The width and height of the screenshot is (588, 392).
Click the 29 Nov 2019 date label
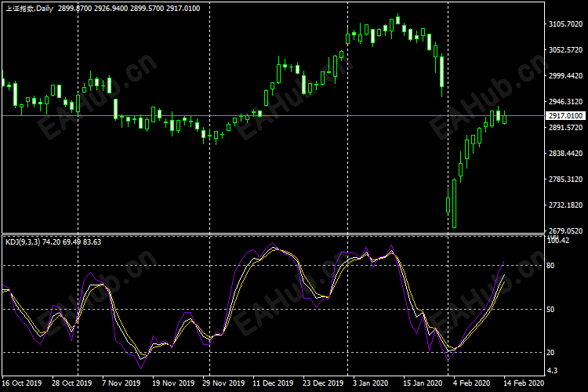click(x=223, y=383)
